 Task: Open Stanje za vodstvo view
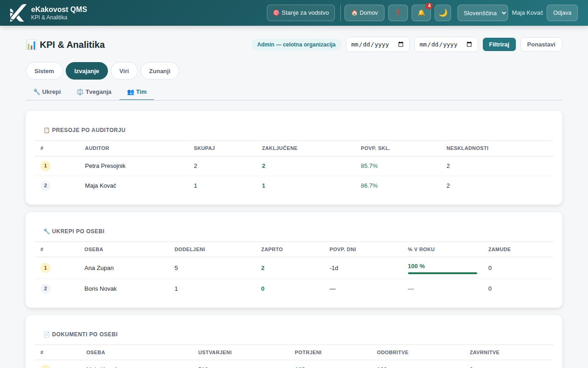click(x=301, y=13)
